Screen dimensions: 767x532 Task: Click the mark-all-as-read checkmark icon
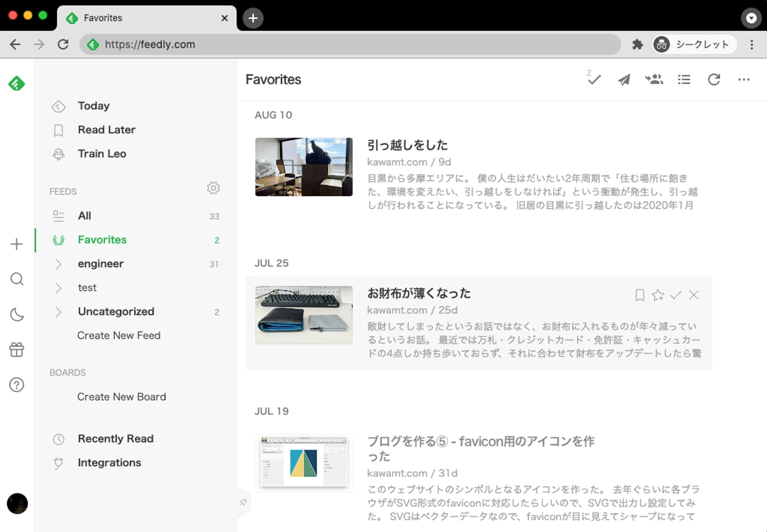click(x=594, y=79)
